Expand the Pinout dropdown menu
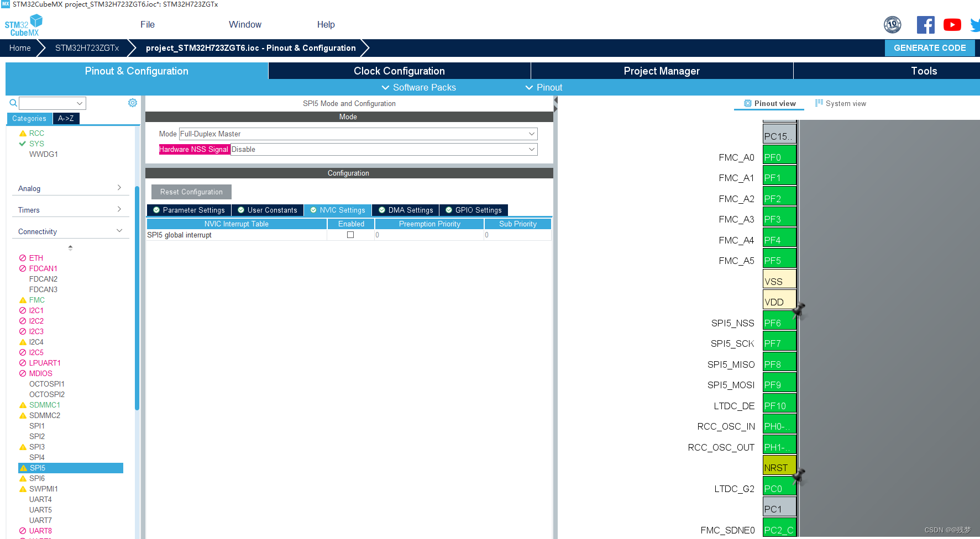This screenshot has width=980, height=539. pos(544,87)
